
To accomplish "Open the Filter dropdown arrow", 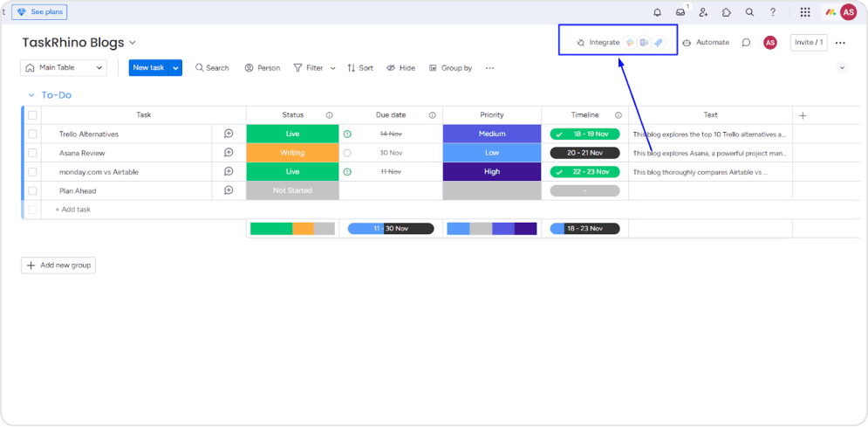I will [x=332, y=68].
